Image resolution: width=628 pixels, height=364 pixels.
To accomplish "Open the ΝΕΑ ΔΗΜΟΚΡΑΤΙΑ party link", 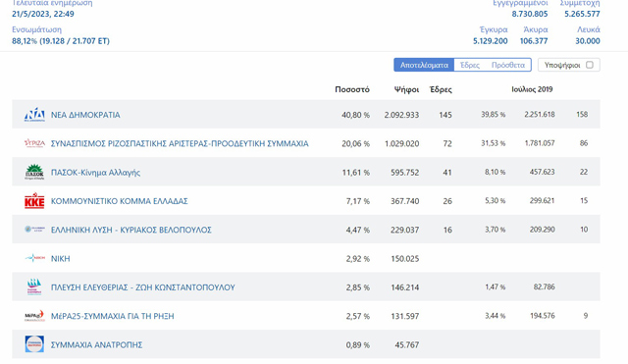I will tap(85, 115).
